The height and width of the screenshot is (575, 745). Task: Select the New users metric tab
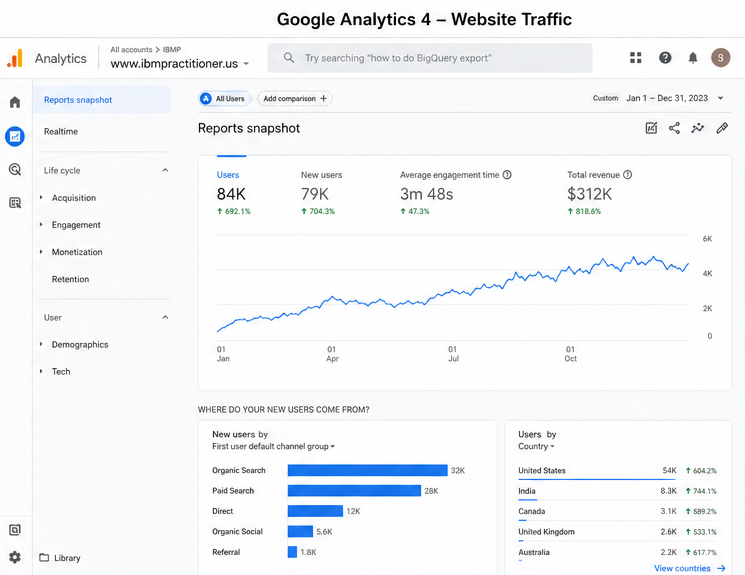click(321, 193)
